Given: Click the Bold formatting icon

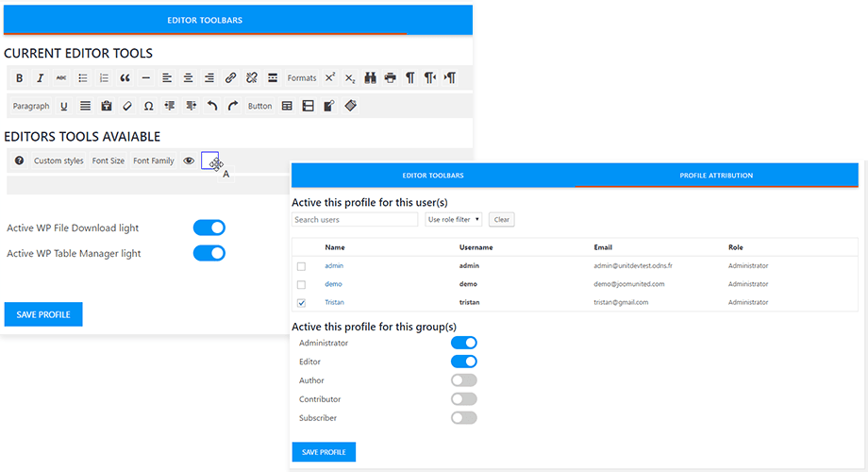Looking at the screenshot, I should click(19, 78).
